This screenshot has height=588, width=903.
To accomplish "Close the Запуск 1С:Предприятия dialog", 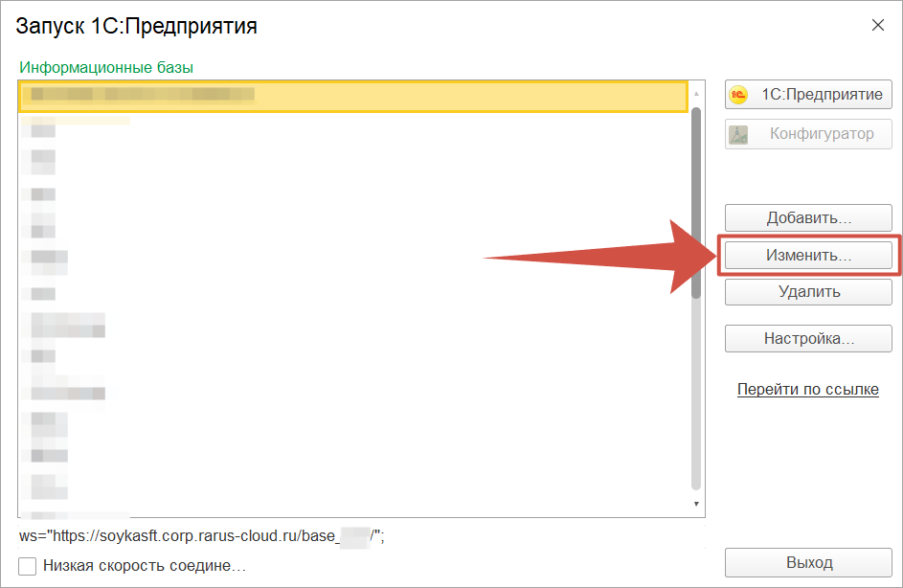I will [x=877, y=26].
